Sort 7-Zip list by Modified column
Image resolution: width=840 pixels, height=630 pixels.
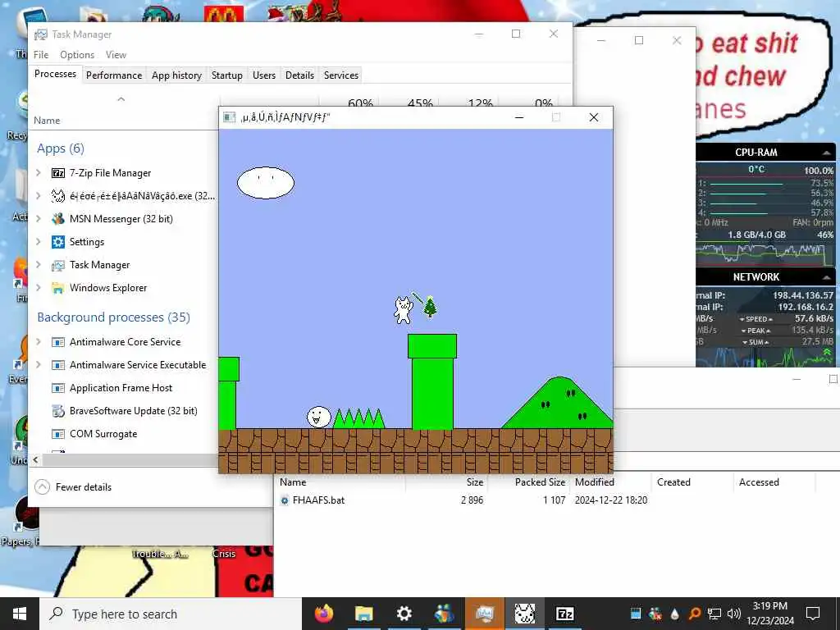(x=595, y=482)
